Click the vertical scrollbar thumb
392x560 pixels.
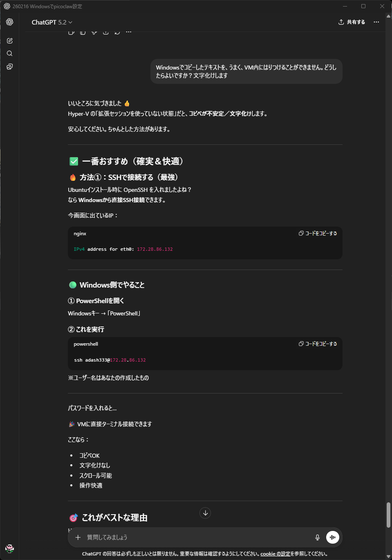pos(388,515)
